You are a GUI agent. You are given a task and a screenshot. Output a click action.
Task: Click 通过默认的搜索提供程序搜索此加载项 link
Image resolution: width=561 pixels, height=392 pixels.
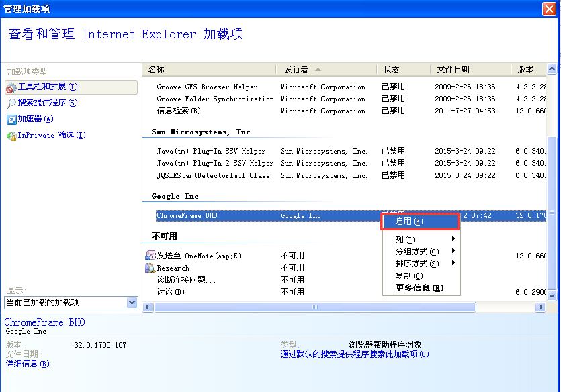click(355, 354)
